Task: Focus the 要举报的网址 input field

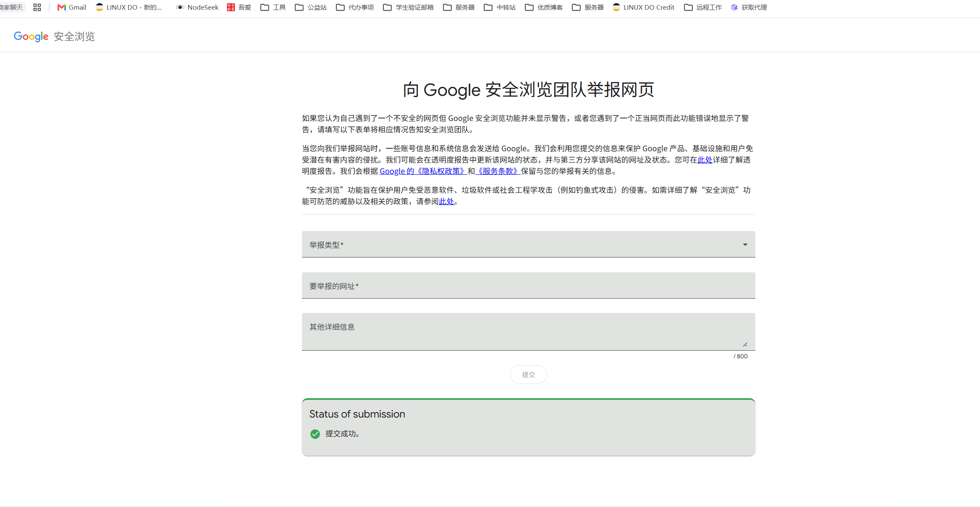Action: (x=528, y=285)
